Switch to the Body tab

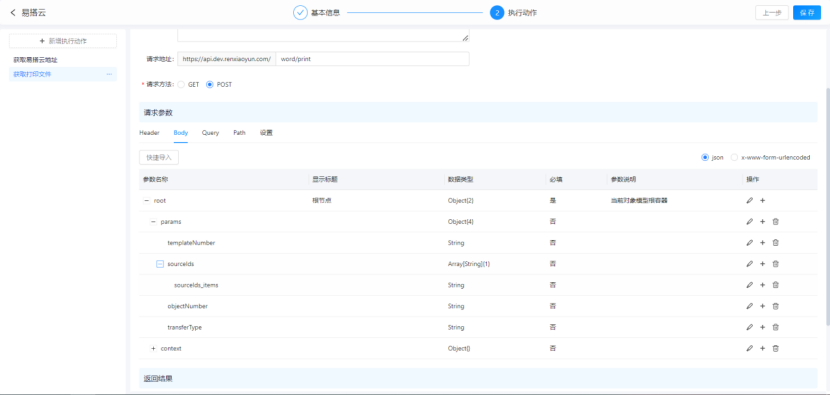click(181, 133)
